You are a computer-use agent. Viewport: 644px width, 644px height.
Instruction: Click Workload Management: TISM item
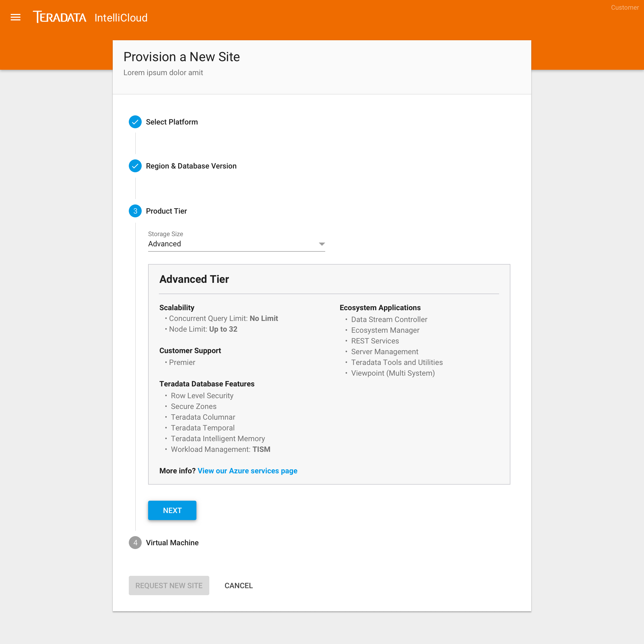(x=221, y=449)
